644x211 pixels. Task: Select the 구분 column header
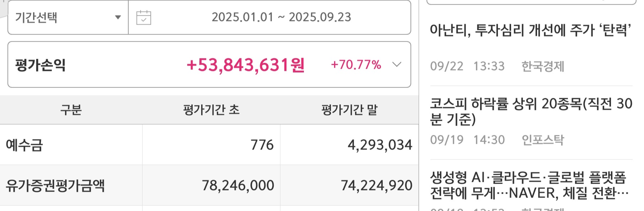[x=71, y=110]
